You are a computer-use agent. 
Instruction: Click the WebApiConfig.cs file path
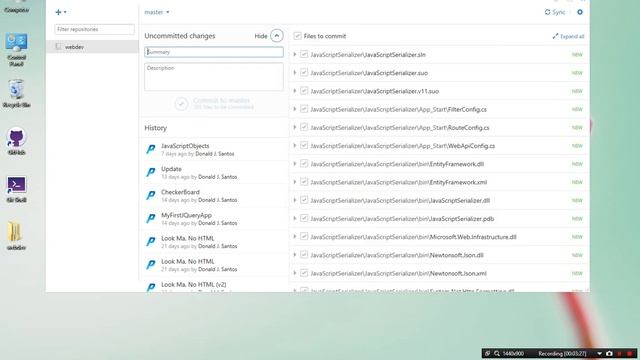[x=402, y=146]
